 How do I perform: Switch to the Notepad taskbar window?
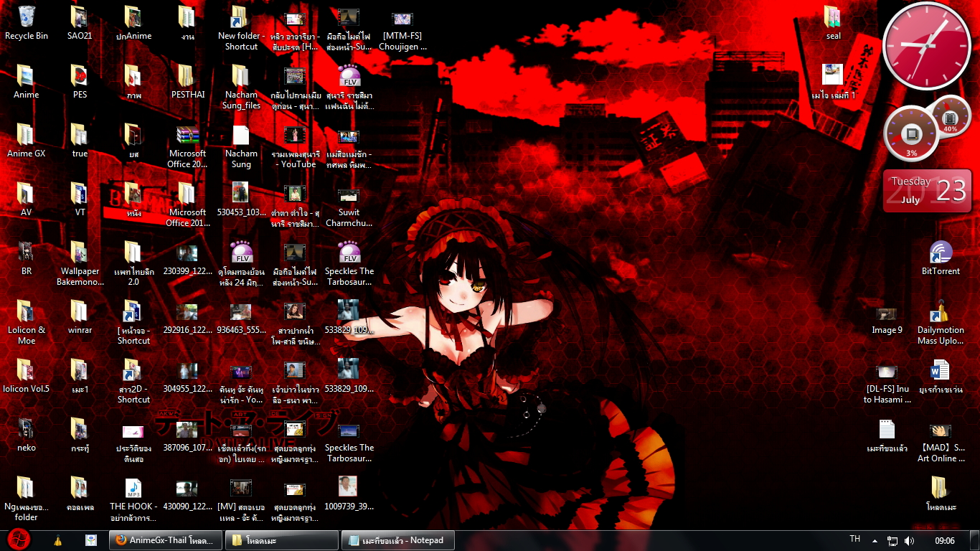tap(397, 540)
